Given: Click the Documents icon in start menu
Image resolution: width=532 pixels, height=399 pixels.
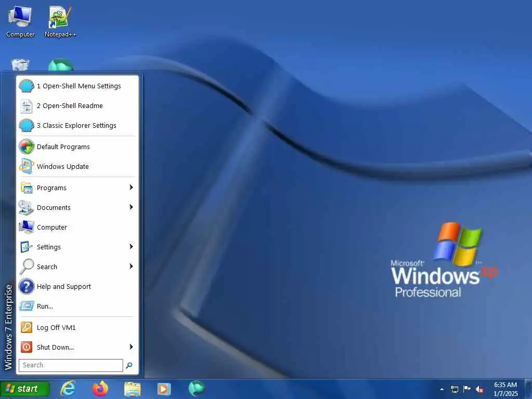Looking at the screenshot, I should 26,208.
